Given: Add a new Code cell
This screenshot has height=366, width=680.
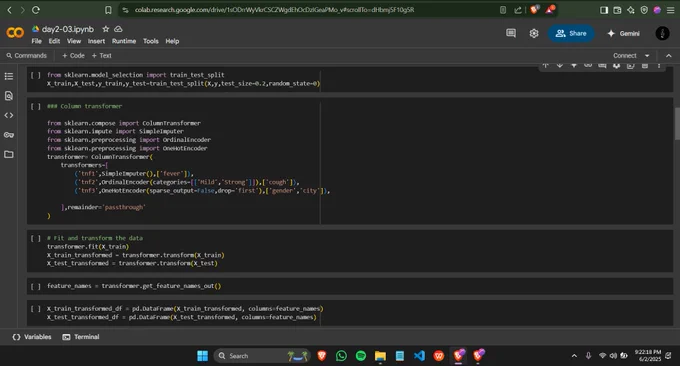Looking at the screenshot, I should click(73, 56).
